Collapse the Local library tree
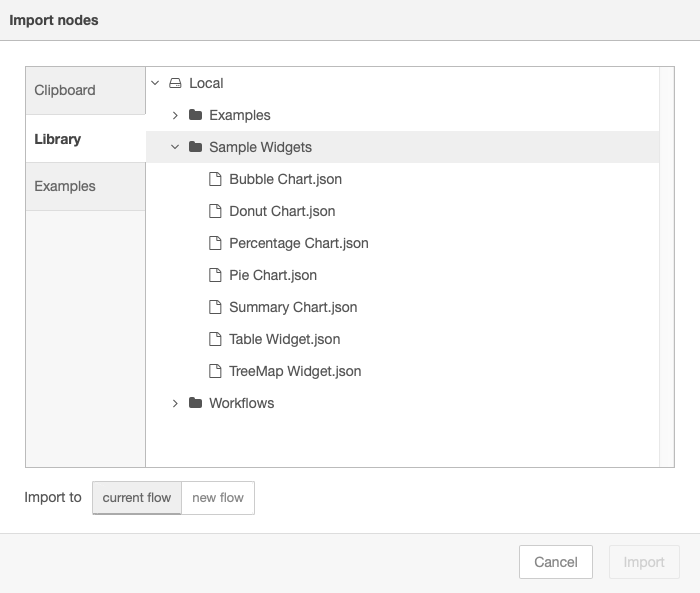 pos(155,83)
